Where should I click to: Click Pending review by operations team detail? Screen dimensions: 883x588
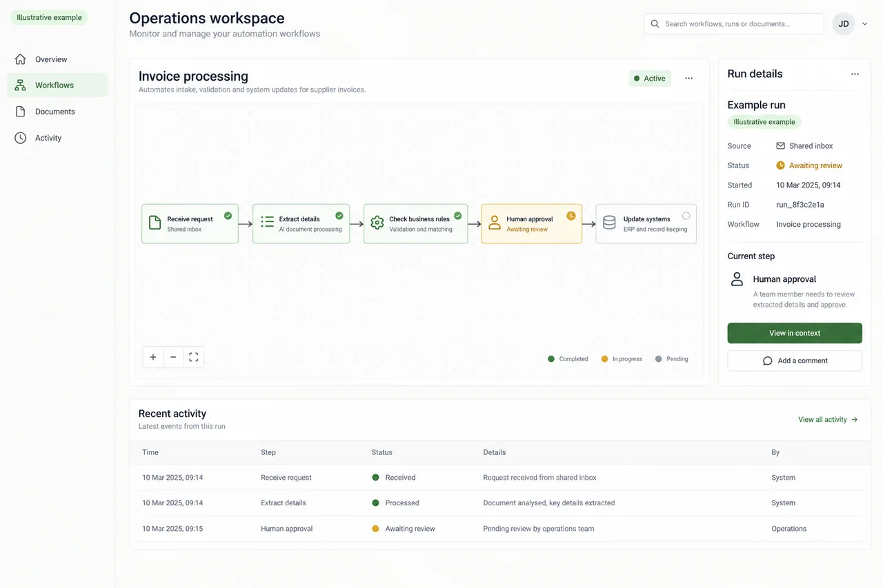click(539, 529)
